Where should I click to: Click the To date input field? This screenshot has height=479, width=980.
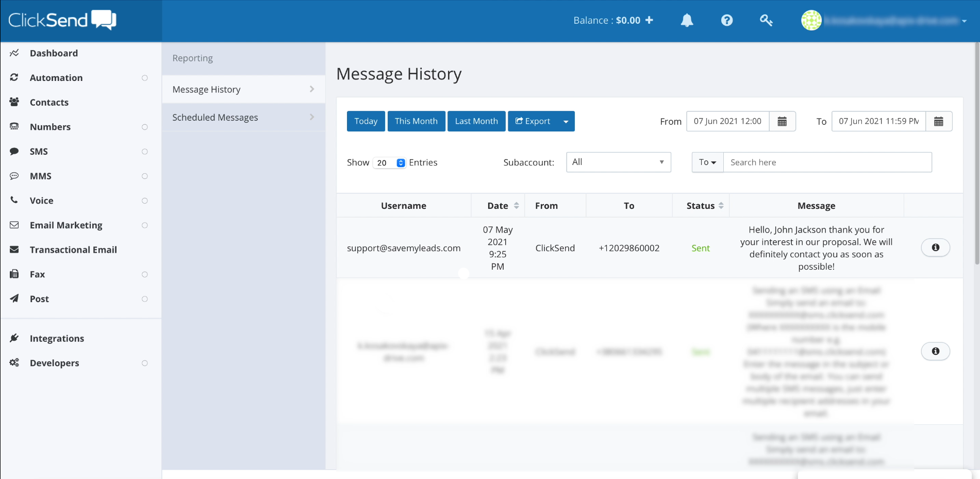pos(878,121)
